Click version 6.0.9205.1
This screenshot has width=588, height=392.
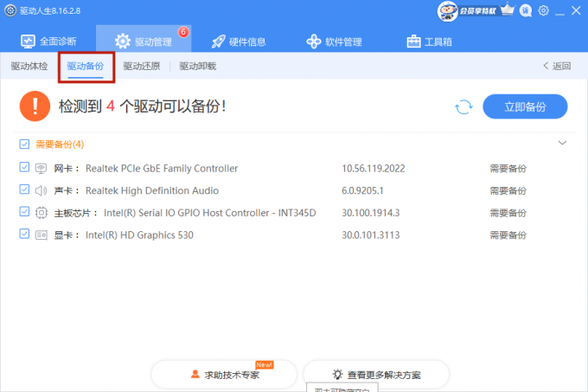click(362, 190)
